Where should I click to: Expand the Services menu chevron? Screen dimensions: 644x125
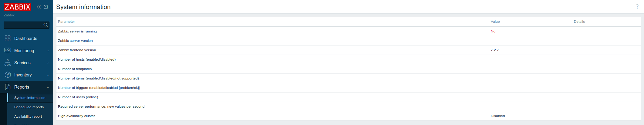tap(48, 63)
